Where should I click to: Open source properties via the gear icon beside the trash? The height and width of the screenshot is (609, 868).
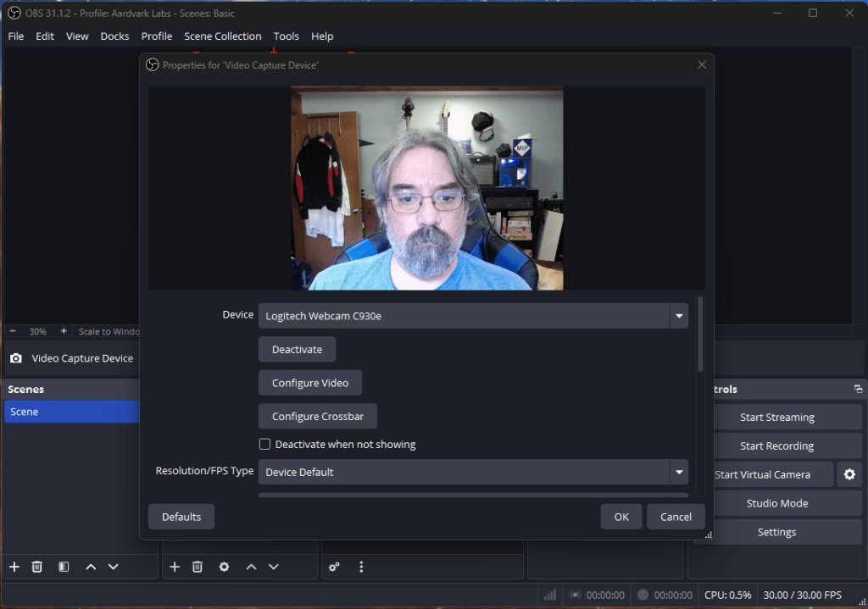224,567
